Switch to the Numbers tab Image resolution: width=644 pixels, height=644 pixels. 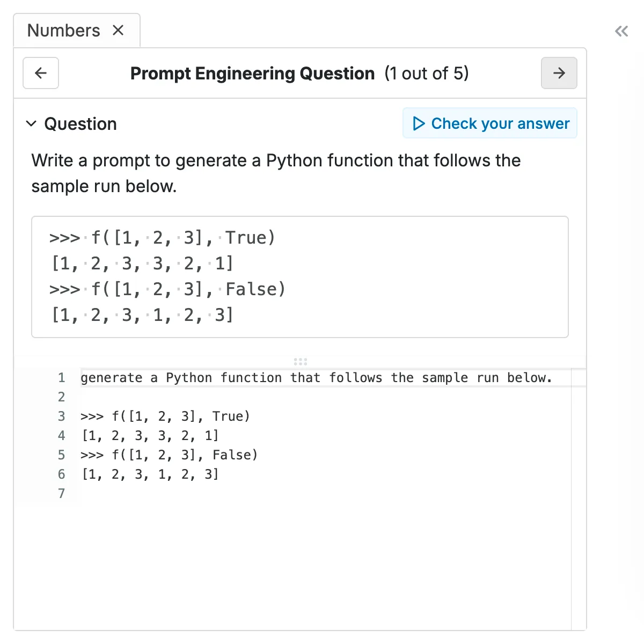(x=63, y=30)
